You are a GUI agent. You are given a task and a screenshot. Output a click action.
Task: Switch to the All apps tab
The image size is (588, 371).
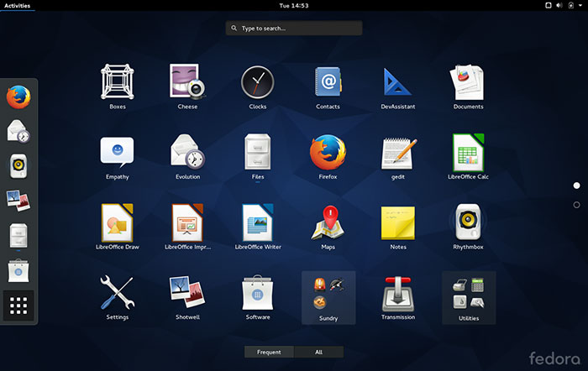(318, 352)
